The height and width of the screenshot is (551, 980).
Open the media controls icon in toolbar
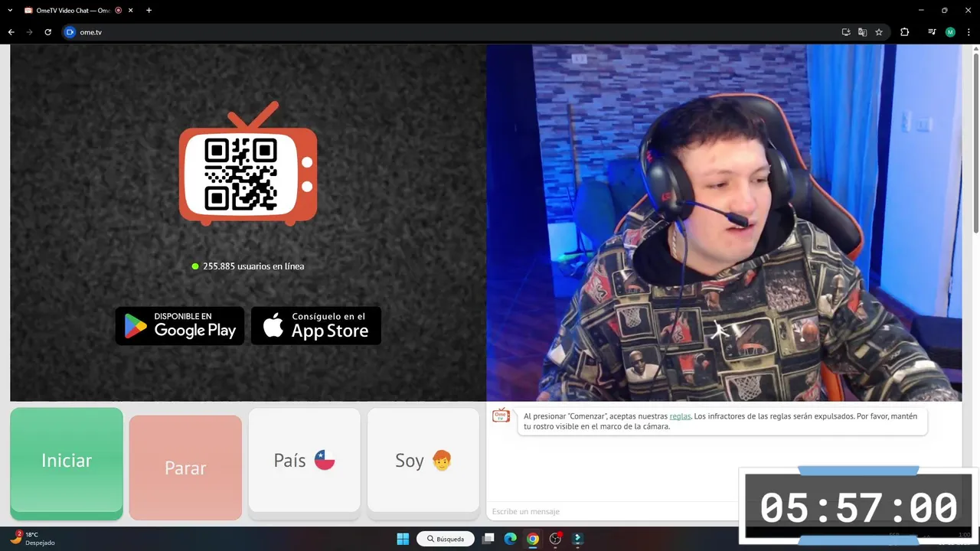click(x=932, y=32)
